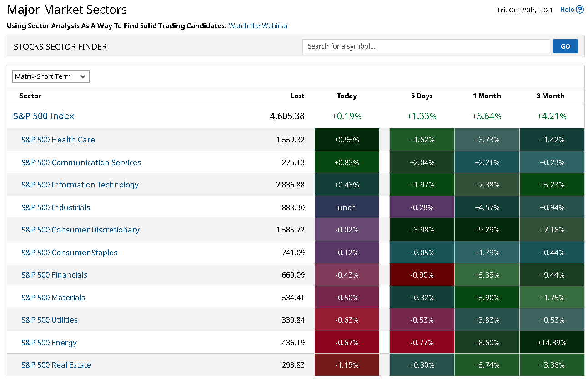Open the Watch the Webinar link
The height and width of the screenshot is (379, 588).
258,26
